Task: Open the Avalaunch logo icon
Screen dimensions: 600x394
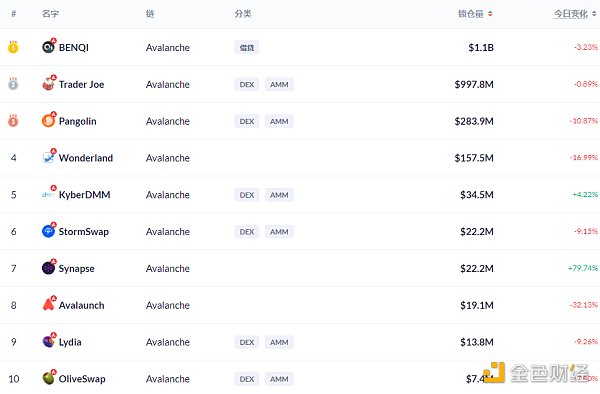Action: coord(48,304)
